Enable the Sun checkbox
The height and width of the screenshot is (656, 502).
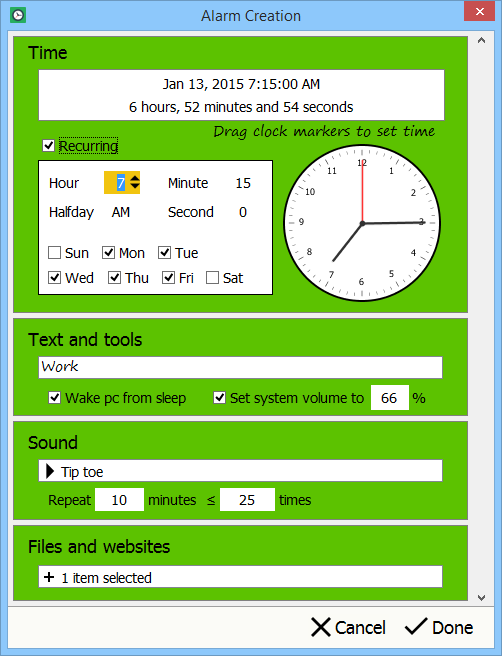[54, 253]
